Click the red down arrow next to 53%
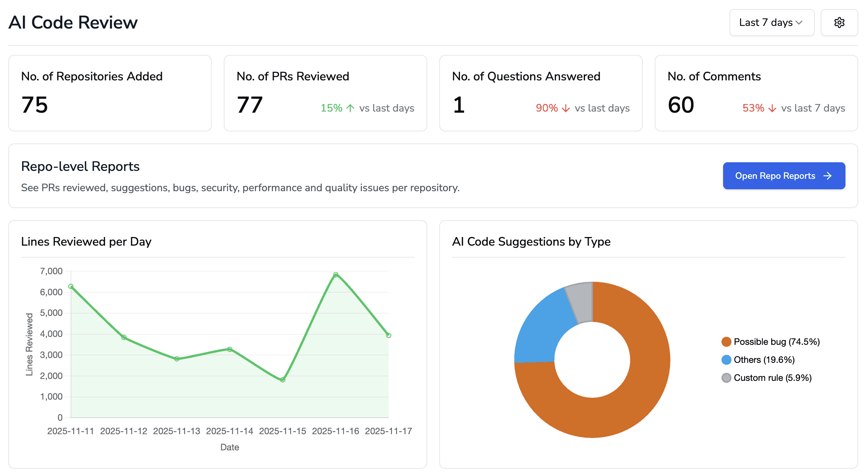868x474 pixels. pos(772,108)
